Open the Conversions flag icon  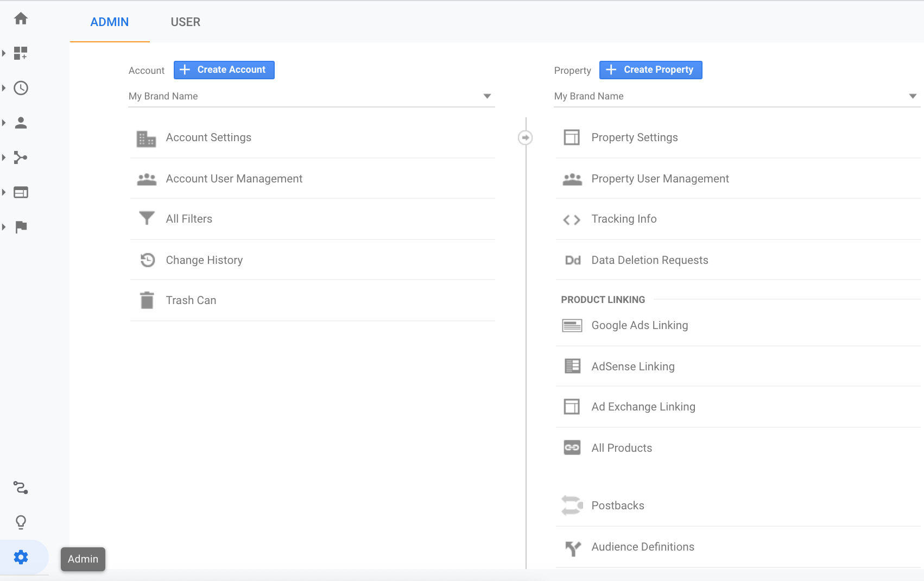[x=21, y=227]
